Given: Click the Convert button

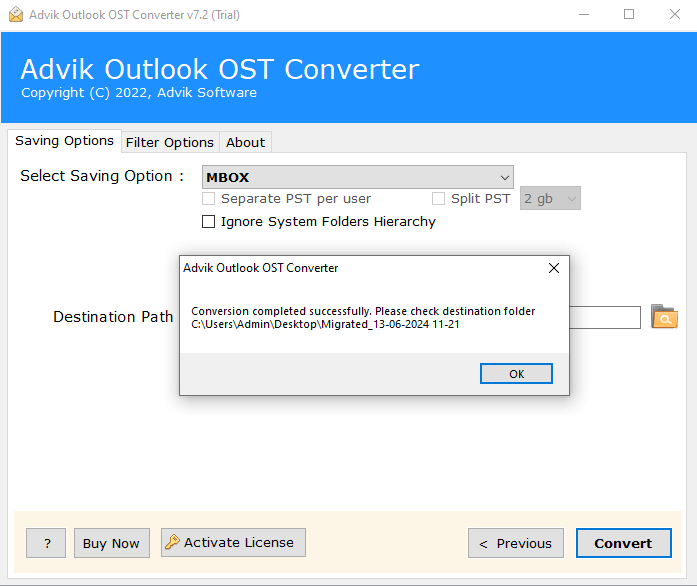Looking at the screenshot, I should point(623,543).
